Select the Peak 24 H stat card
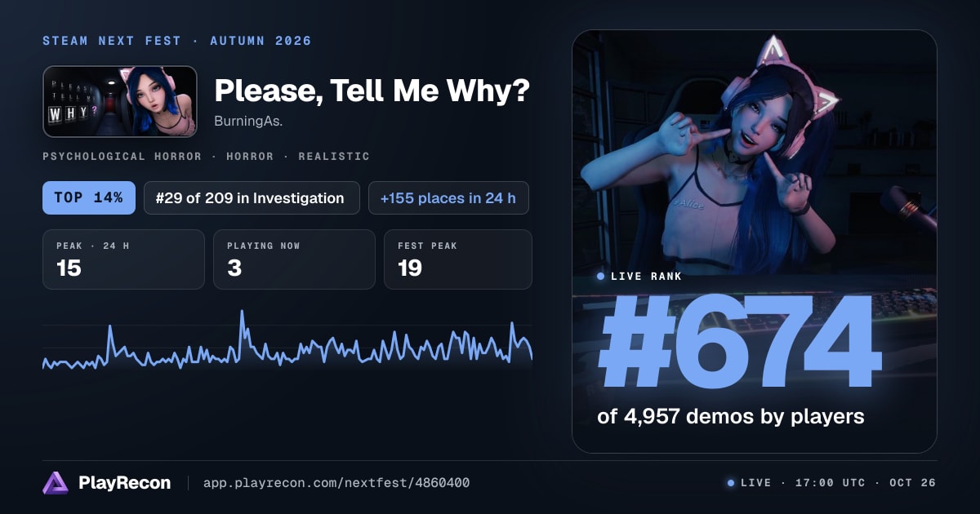 (x=123, y=259)
